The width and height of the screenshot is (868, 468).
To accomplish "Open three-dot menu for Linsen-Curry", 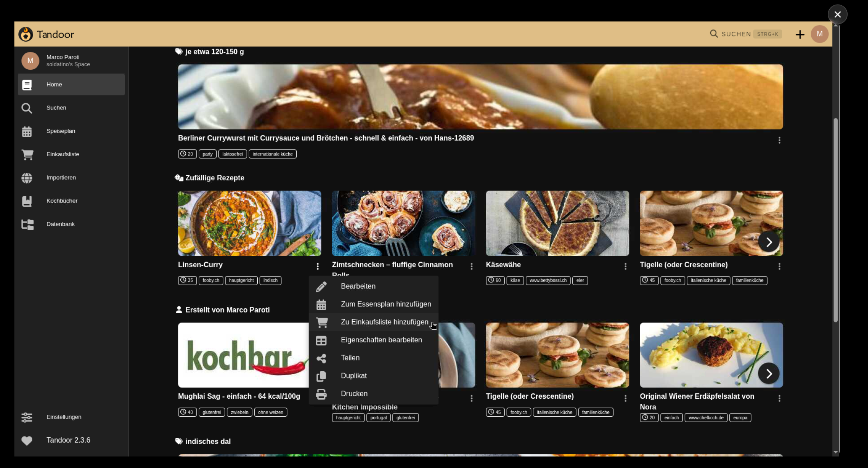I will click(317, 267).
